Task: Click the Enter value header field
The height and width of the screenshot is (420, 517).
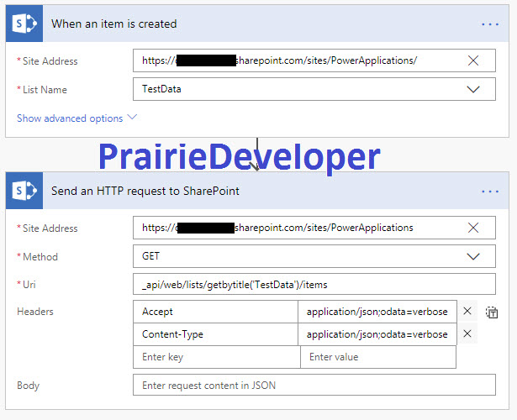Action: tap(378, 357)
